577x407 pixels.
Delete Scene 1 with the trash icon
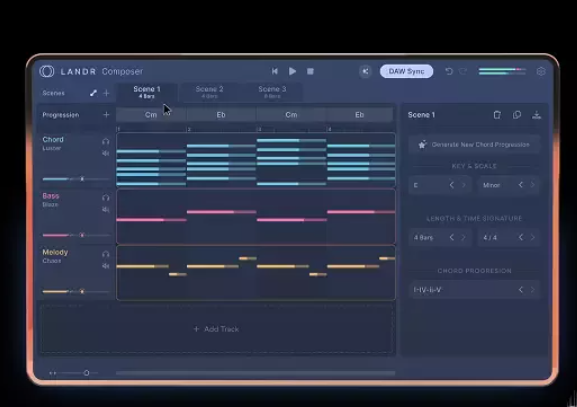[497, 115]
